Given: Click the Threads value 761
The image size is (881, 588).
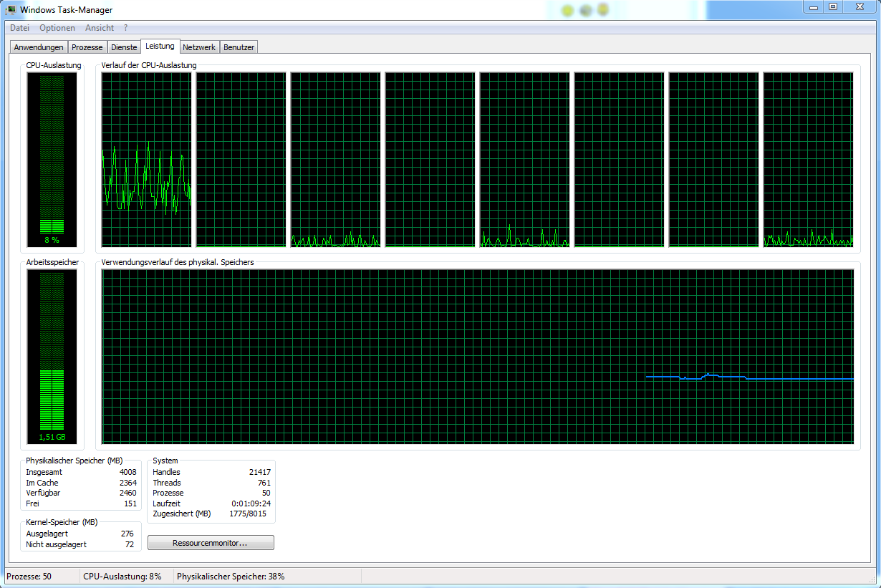Looking at the screenshot, I should [x=264, y=483].
